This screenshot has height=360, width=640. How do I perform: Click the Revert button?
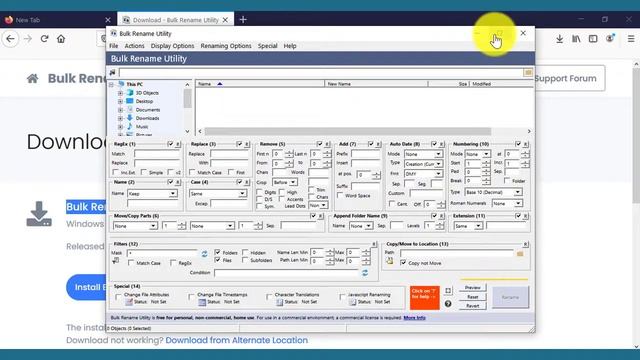tap(472, 306)
